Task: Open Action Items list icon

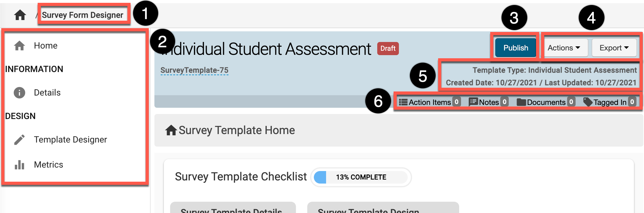Action: (x=403, y=102)
